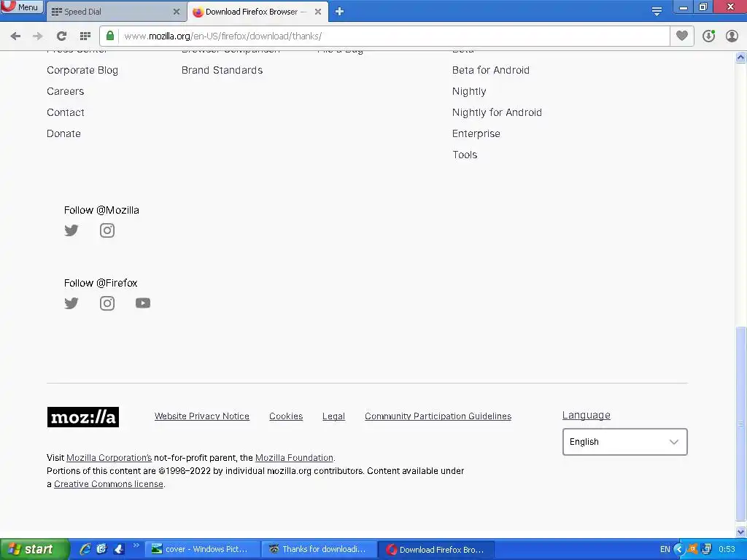Open the Contact link
747x560 pixels.
click(x=65, y=112)
